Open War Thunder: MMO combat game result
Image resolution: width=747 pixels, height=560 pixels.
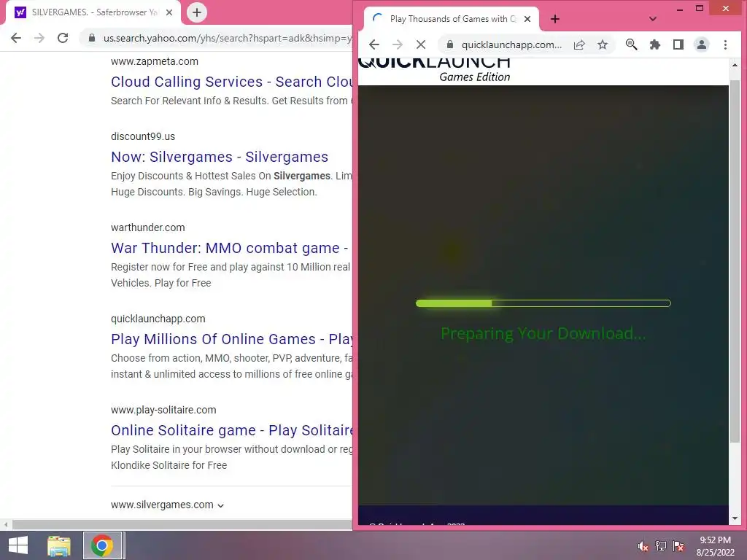click(x=230, y=248)
